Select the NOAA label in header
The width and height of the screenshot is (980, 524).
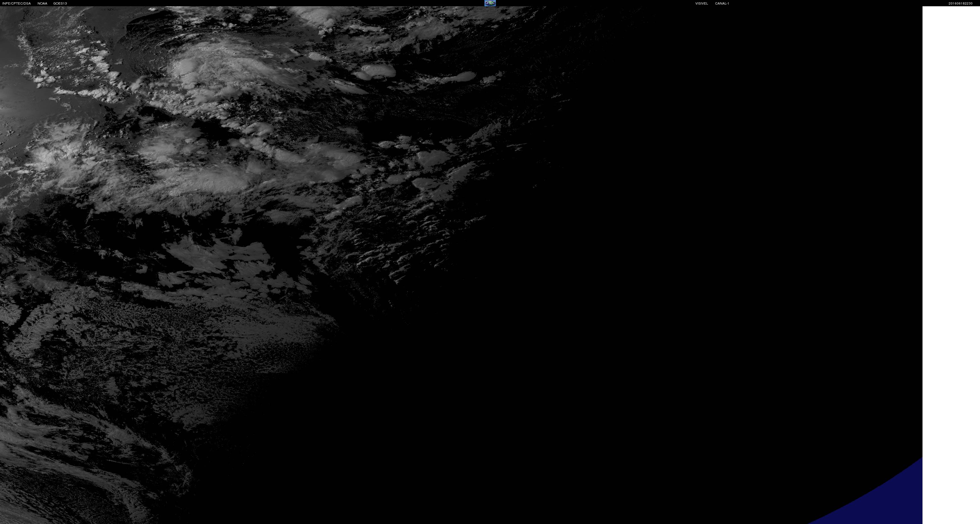pos(42,3)
